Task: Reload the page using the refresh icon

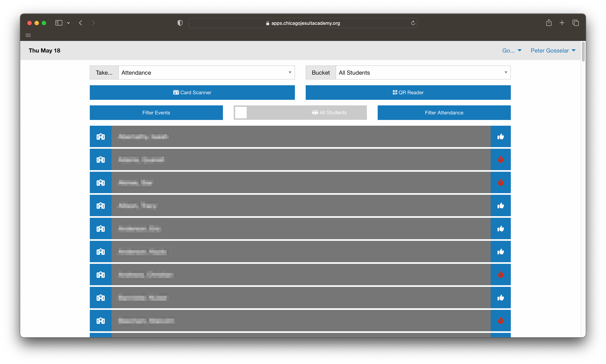Action: point(413,23)
